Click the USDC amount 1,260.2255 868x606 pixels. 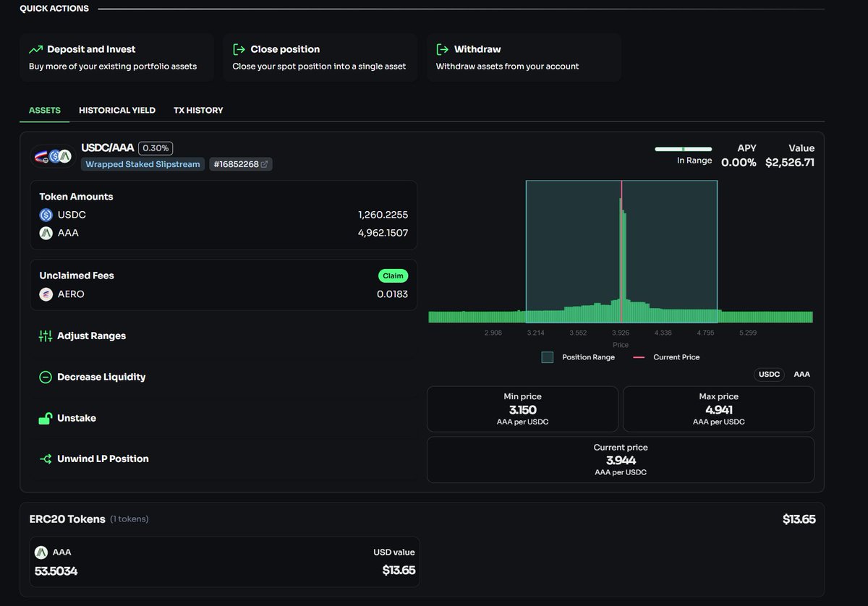(383, 215)
